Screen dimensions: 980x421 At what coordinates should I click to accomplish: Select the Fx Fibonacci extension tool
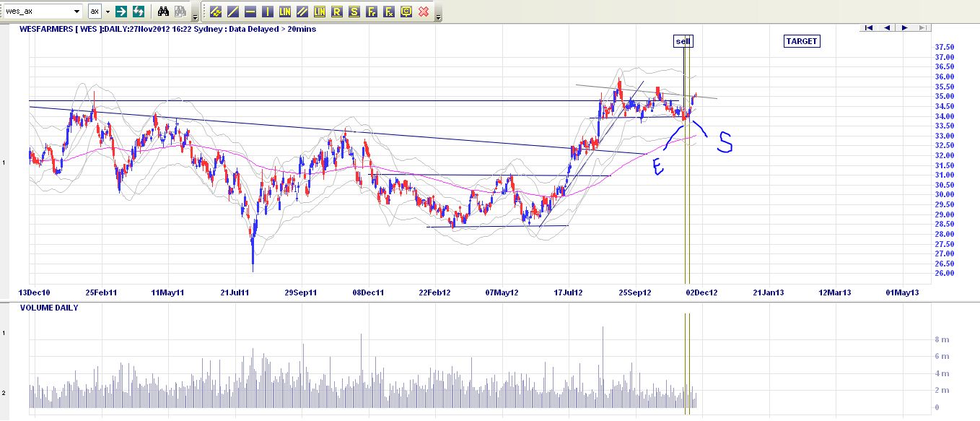pos(389,12)
